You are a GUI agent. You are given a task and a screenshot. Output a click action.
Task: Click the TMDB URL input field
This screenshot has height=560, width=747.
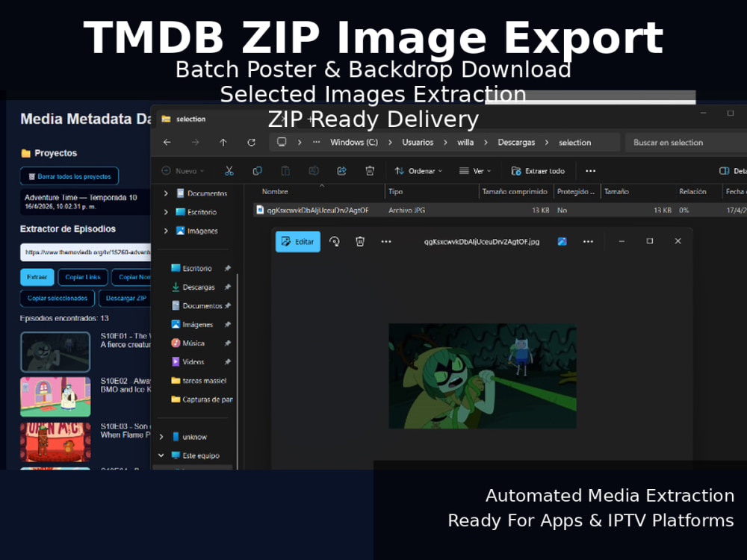pyautogui.click(x=86, y=252)
